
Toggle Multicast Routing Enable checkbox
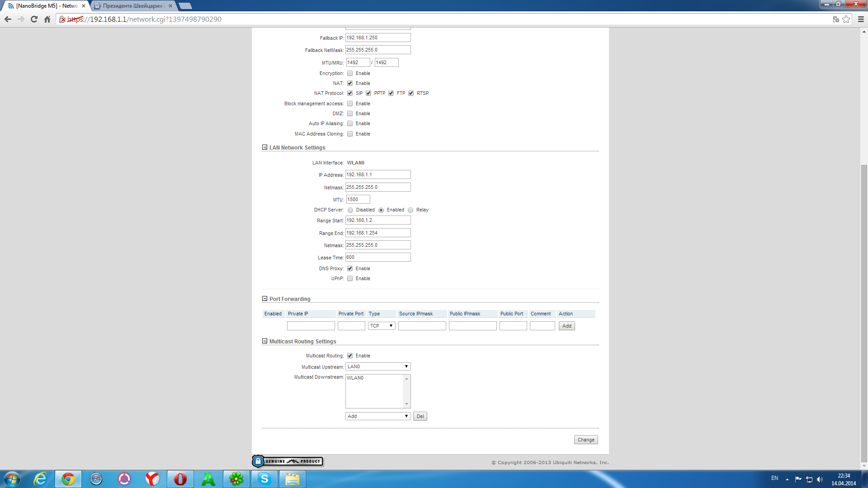point(350,356)
